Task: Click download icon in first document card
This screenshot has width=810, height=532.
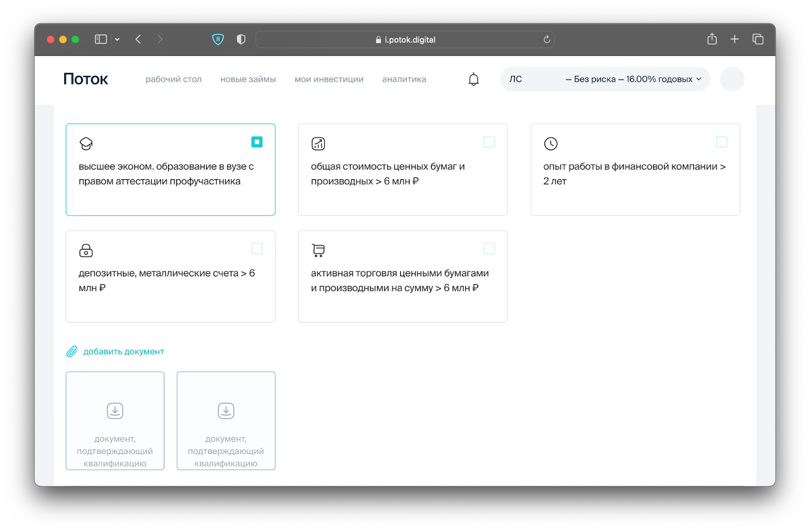Action: 115,411
